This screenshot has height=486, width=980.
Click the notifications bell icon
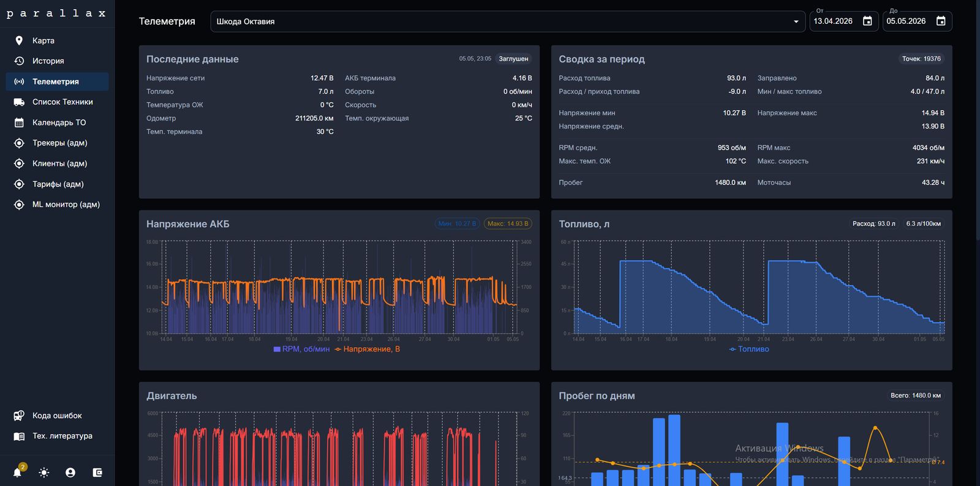click(17, 473)
